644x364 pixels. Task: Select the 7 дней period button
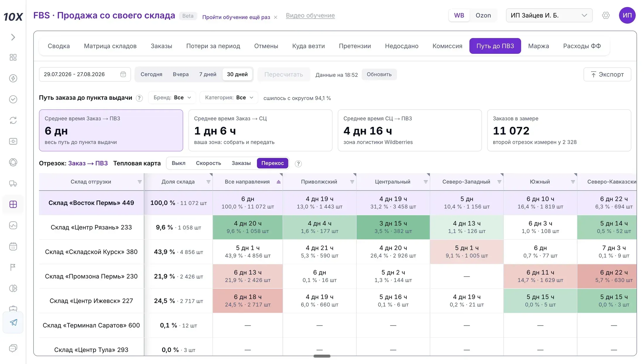tap(208, 74)
